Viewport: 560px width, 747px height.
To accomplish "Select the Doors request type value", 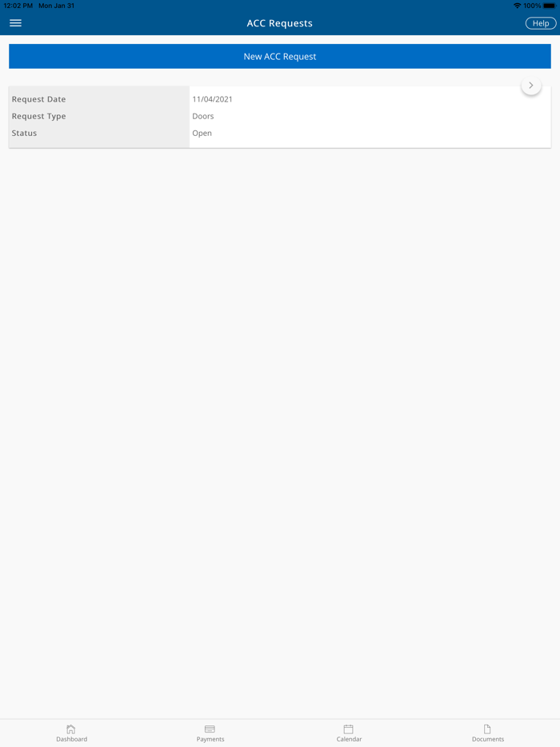I will click(x=203, y=116).
